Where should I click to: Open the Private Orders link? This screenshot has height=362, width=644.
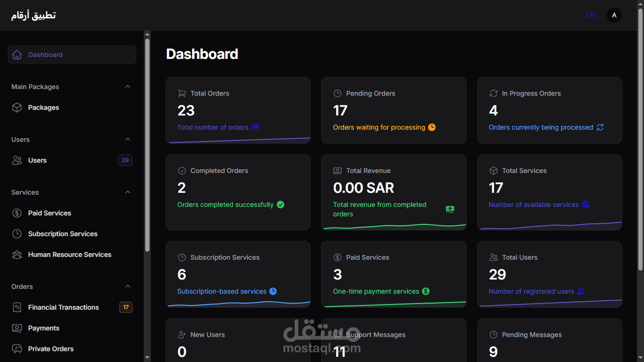(x=72, y=349)
